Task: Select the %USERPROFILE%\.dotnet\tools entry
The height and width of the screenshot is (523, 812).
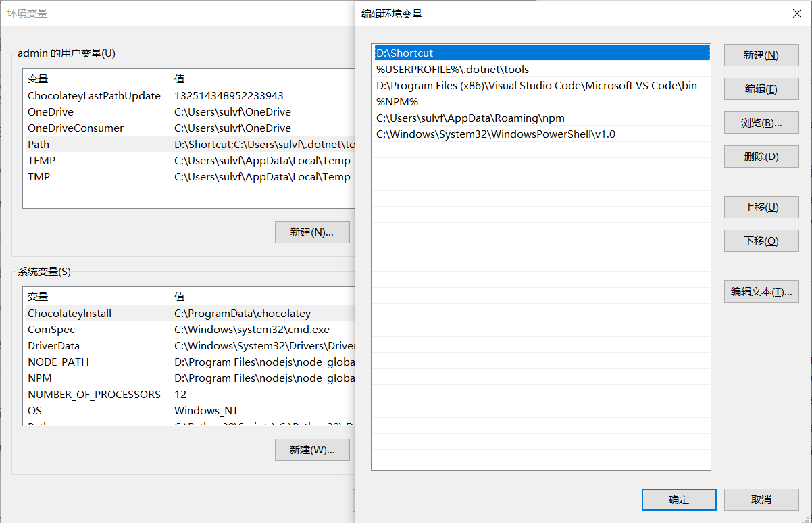Action: pyautogui.click(x=542, y=69)
